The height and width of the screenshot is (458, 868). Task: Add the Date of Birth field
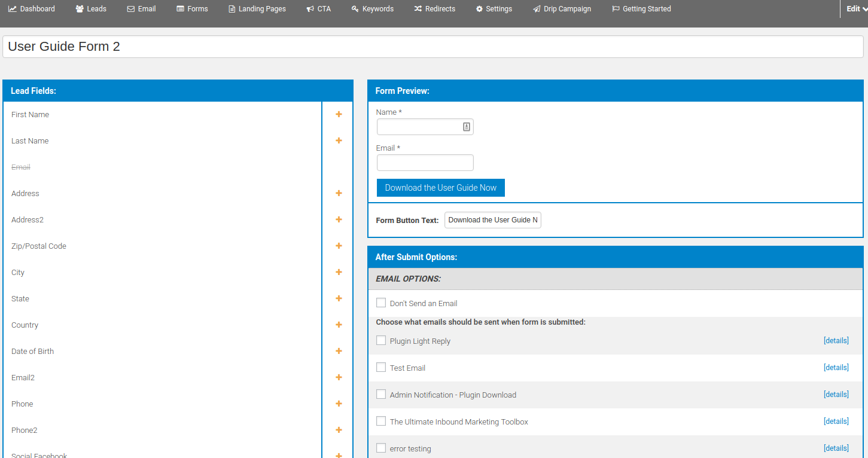339,351
